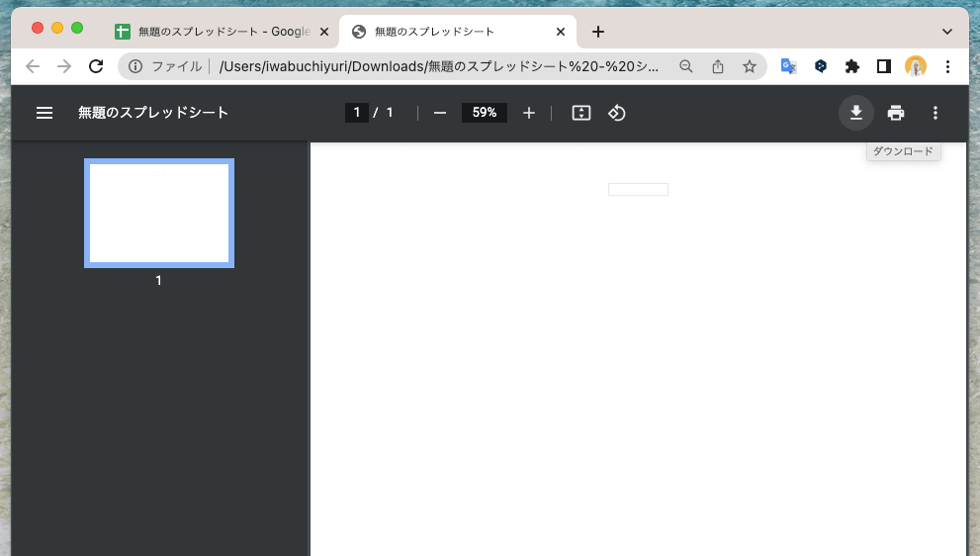Zoom out with the minus button
This screenshot has height=556, width=980.
(440, 113)
